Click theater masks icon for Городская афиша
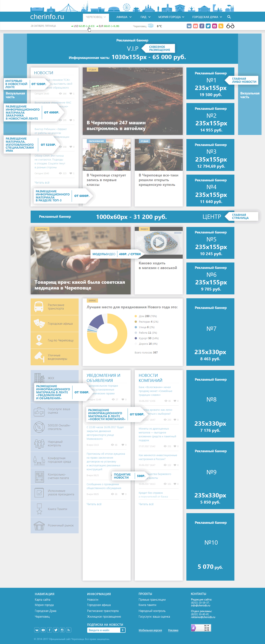The width and height of the screenshot is (265, 644). [x=39, y=323]
